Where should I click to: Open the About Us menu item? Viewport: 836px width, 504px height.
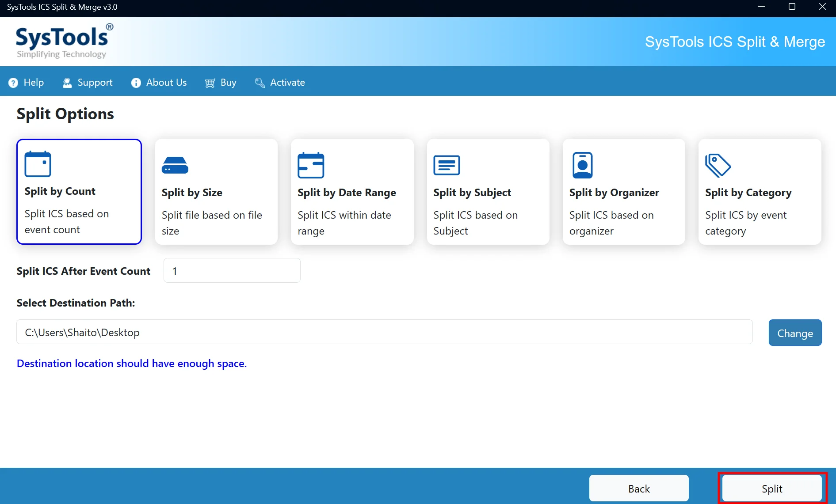(159, 83)
